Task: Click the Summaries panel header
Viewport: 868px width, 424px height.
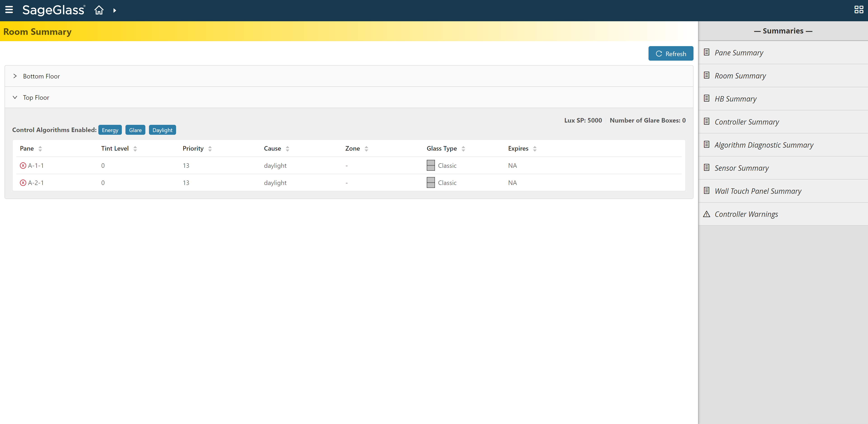Action: pos(783,31)
